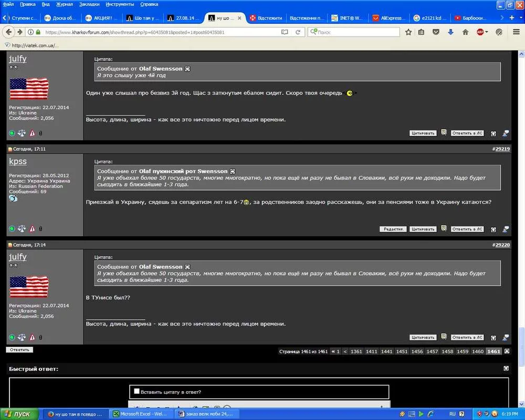Click Ответить в ЛС in post #29220

point(467,337)
